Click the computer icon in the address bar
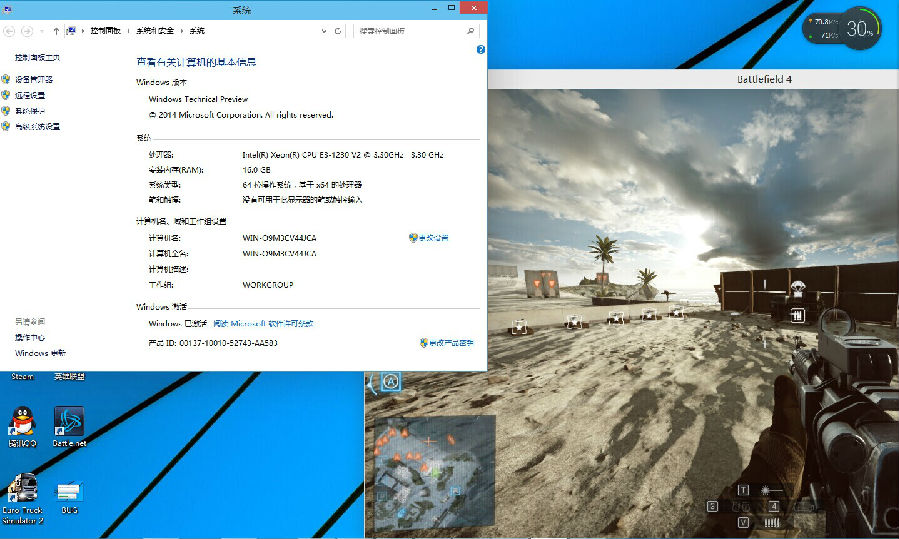 click(x=71, y=31)
